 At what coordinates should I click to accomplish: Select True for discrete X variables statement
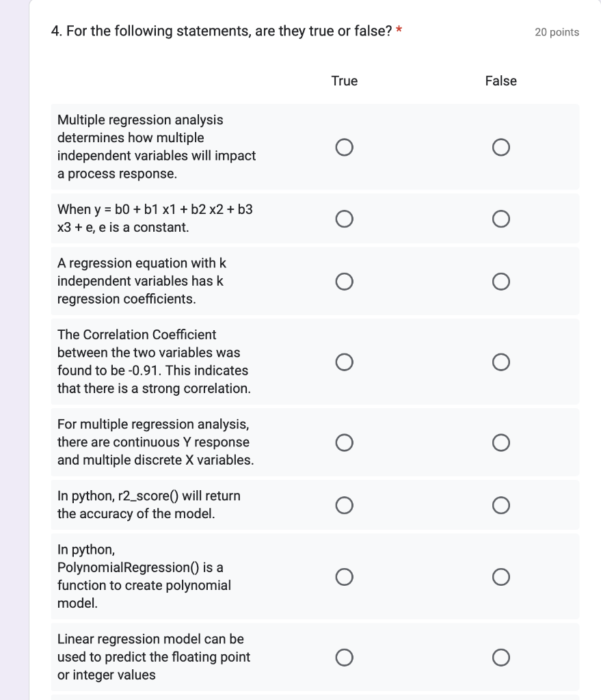(x=345, y=442)
